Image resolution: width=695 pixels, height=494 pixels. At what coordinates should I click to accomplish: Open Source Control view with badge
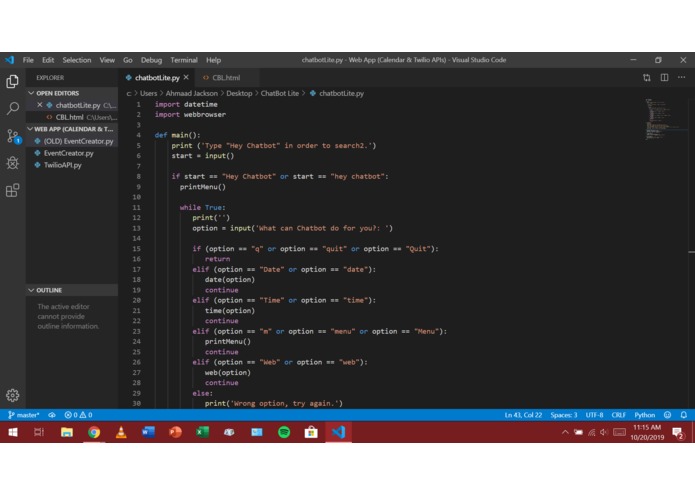point(13,136)
